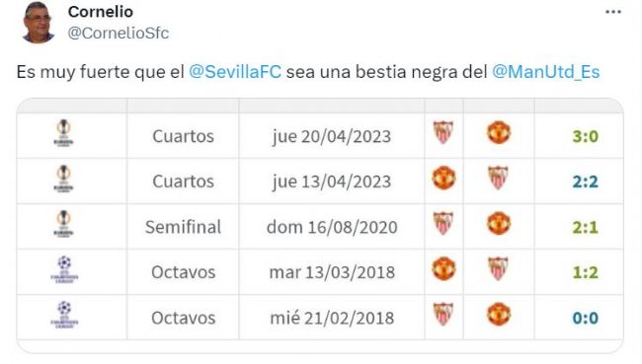This screenshot has width=642, height=364.
Task: Click Manchester United crest in the 2:2 row
Action: (x=443, y=178)
